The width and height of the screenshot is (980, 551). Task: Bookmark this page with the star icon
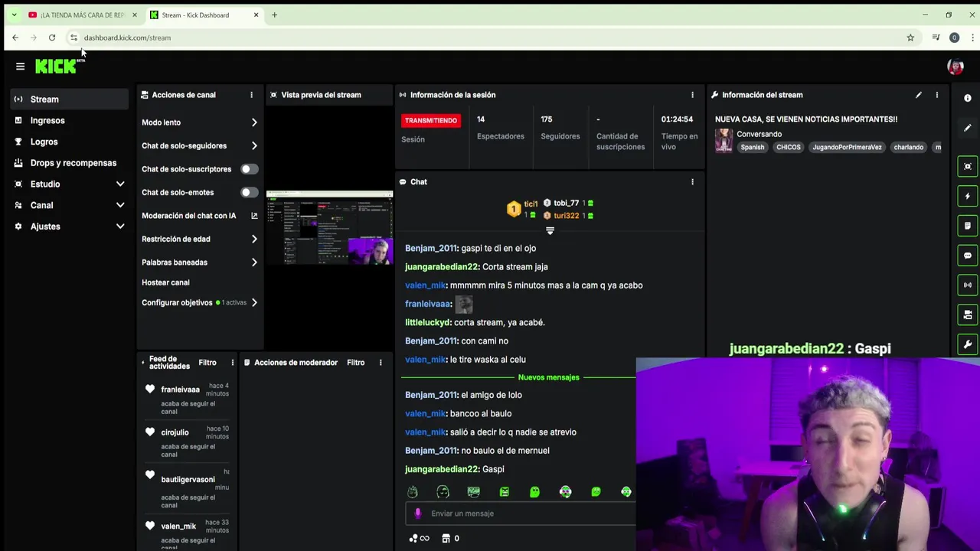tap(910, 37)
